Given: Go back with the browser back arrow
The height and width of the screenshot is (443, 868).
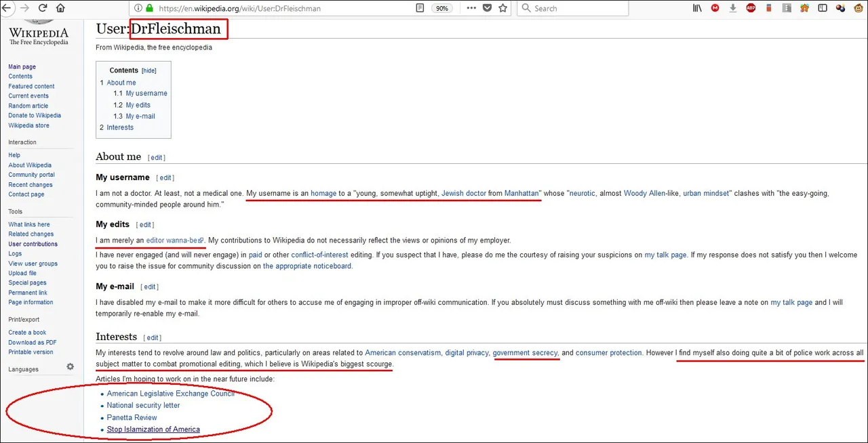Looking at the screenshot, I should [x=7, y=8].
